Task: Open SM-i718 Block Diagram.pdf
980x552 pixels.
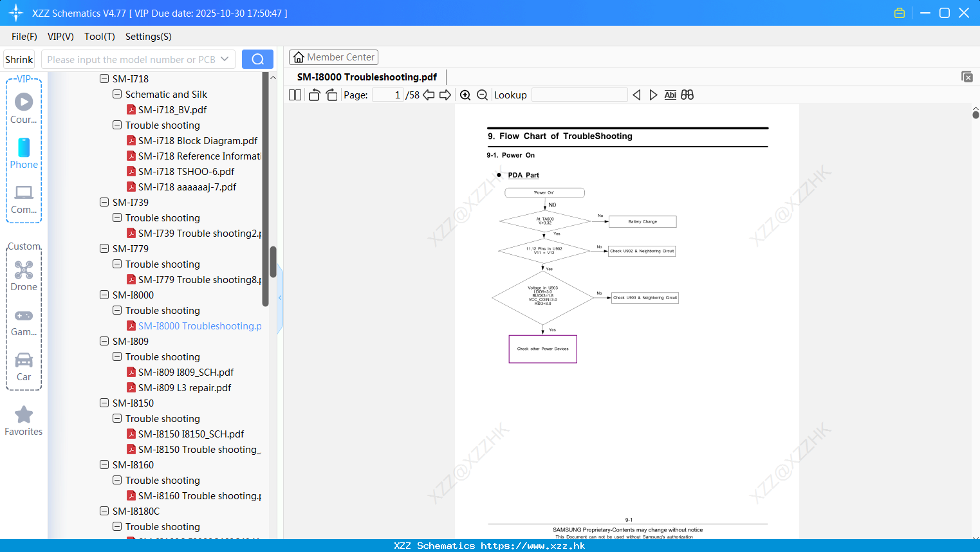Action: [x=198, y=140]
